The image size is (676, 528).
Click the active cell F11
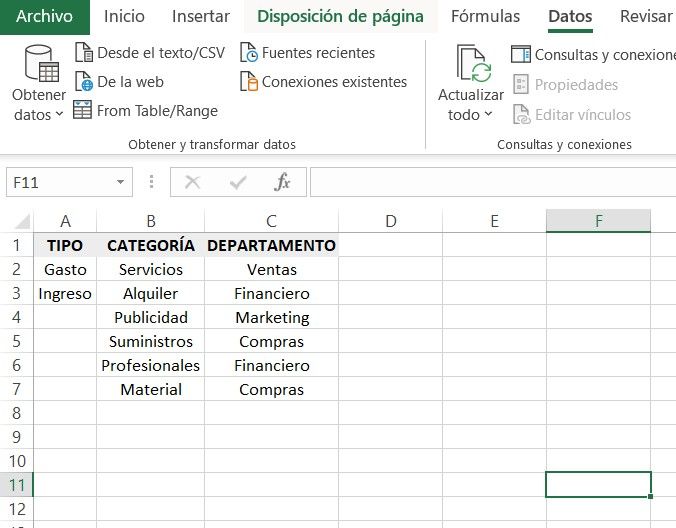[598, 484]
